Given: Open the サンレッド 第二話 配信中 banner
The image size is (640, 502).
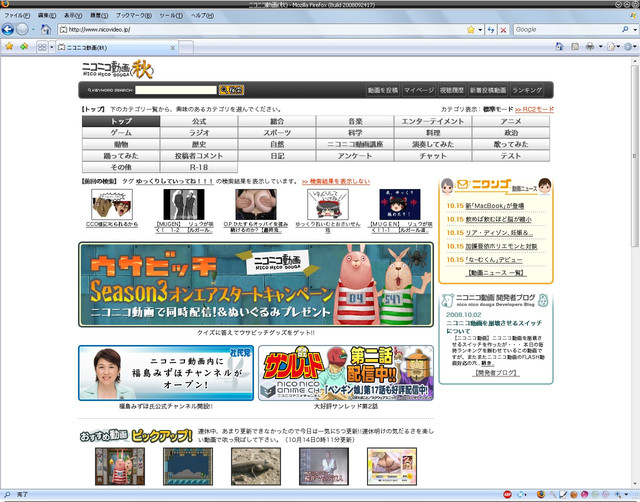Looking at the screenshot, I should coord(346,373).
